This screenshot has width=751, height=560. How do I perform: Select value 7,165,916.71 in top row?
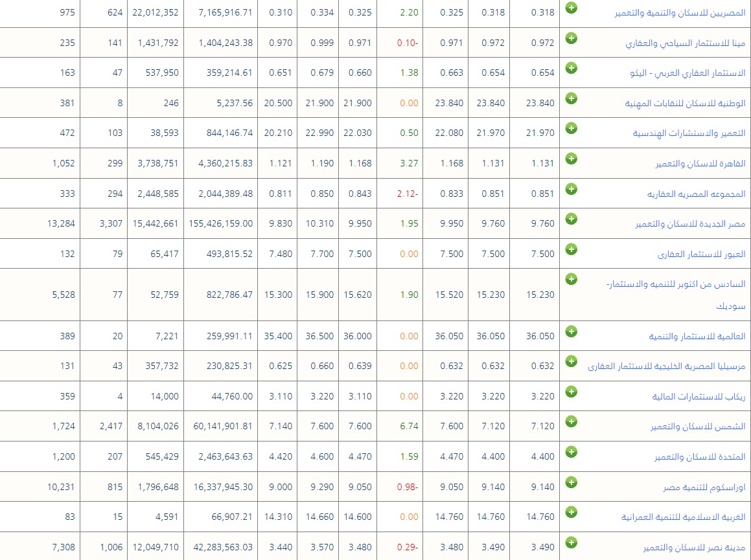coord(225,12)
